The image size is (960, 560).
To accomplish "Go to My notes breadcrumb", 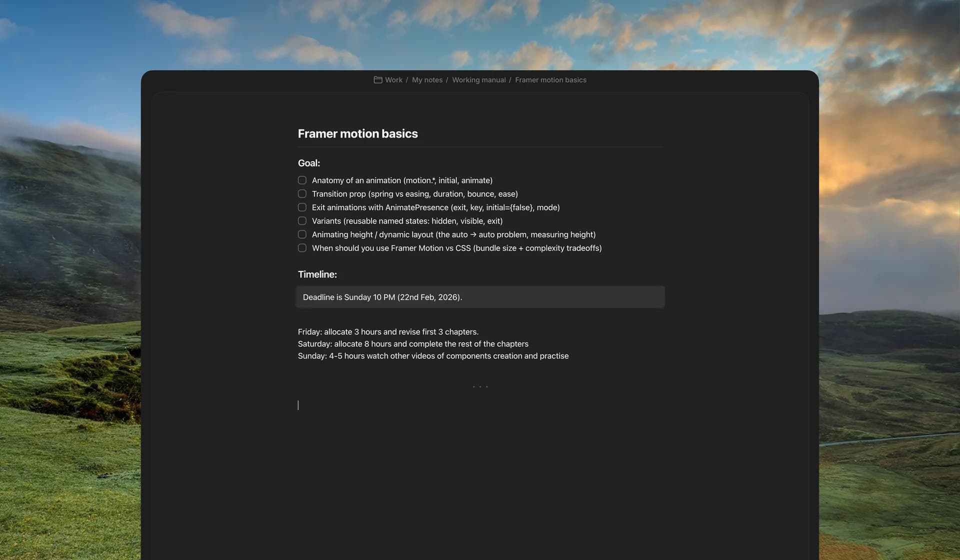I will pos(427,80).
